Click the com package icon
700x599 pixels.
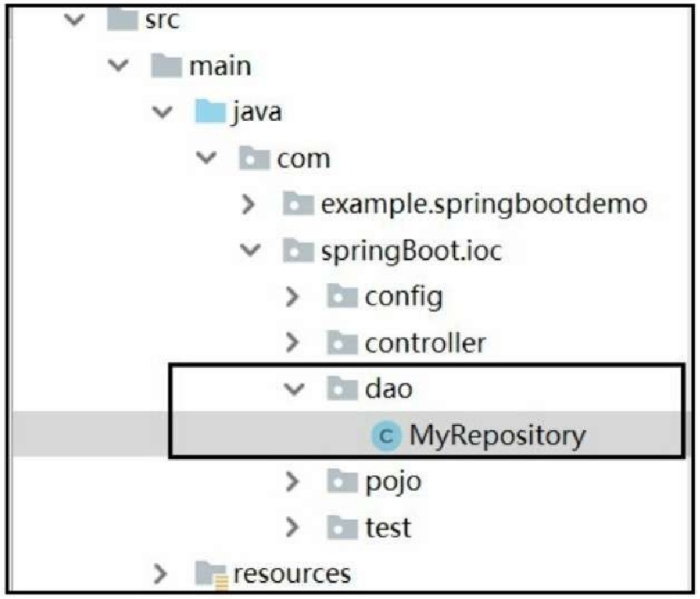tap(254, 158)
